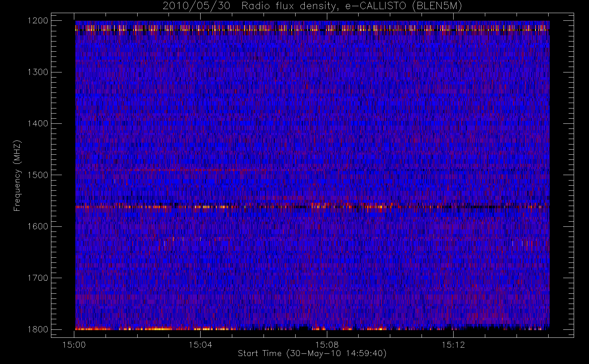Click the 1200 frequency tick label

[x=38, y=21]
